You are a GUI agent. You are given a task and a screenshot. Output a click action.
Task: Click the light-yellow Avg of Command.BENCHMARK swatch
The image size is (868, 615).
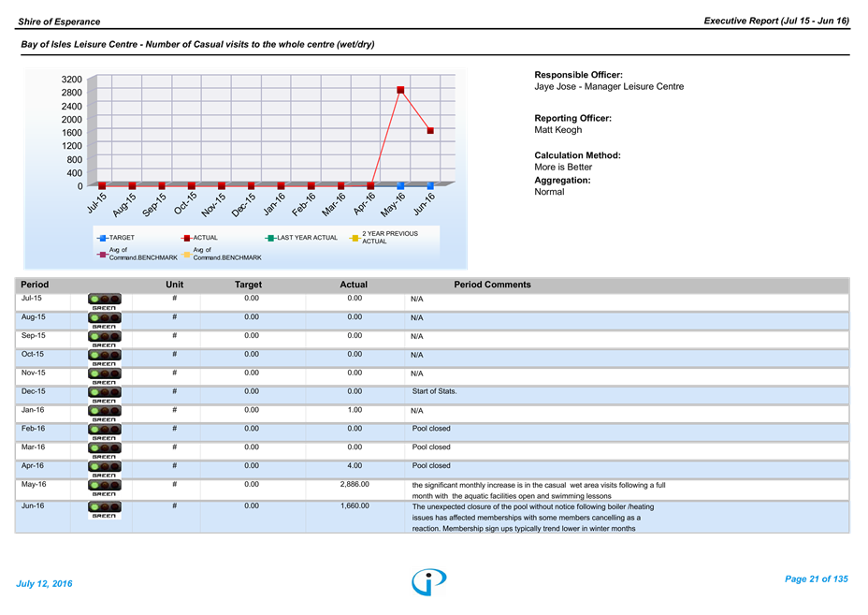[186, 255]
